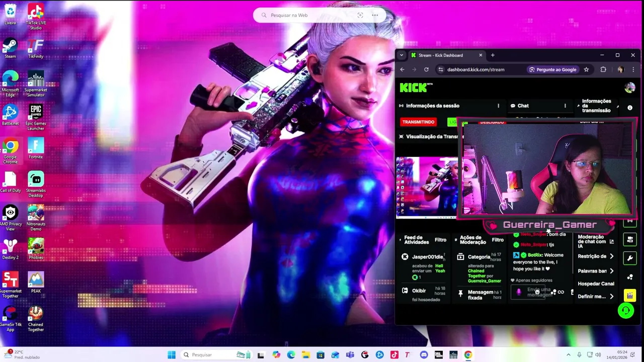This screenshot has height=362, width=644.
Task: Click Filtro in Ações de Moderação panel
Action: (498, 240)
